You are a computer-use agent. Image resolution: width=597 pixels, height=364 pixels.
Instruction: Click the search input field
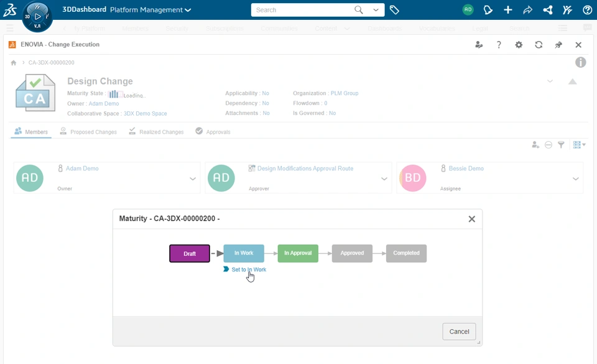click(303, 10)
